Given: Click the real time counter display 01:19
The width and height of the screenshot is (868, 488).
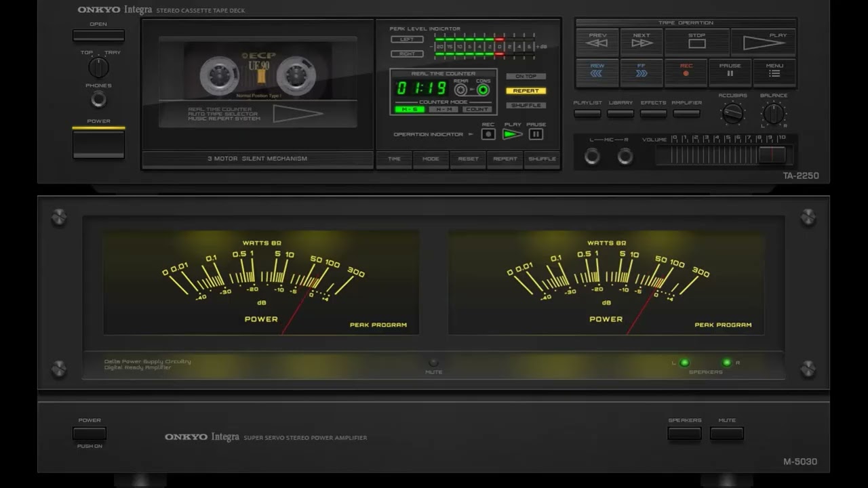Looking at the screenshot, I should click(421, 88).
